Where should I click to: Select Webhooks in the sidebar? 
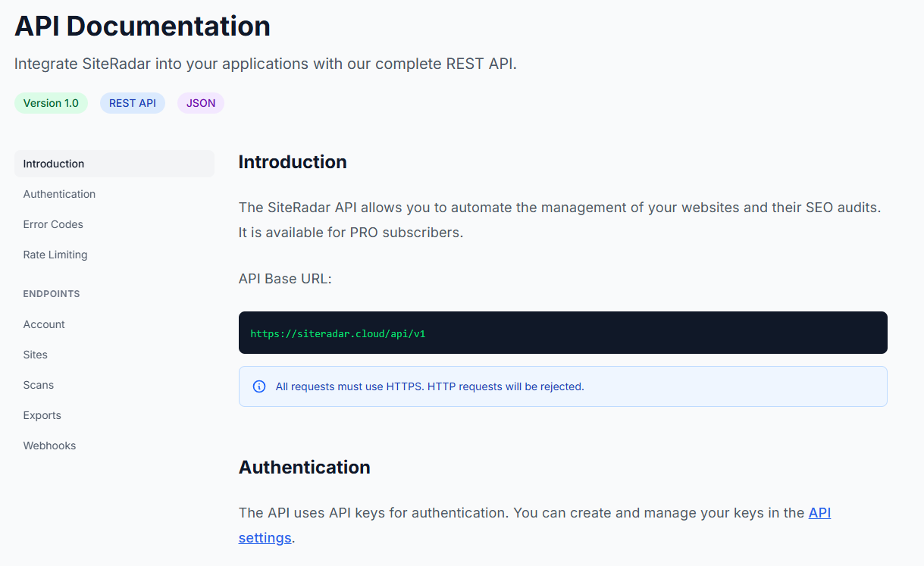(x=49, y=446)
